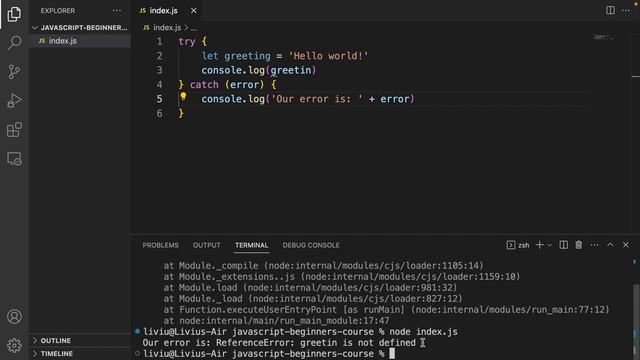Viewport: 640px width, 360px height.
Task: Collapse the JAVASCRIPT-BEGINNER folder section
Action: pos(80,28)
